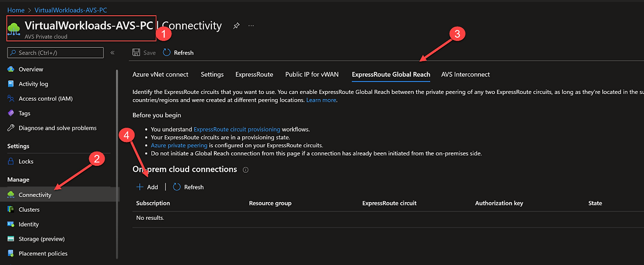Click the Locks padlock icon
Screen dimensions: 644x265
pos(11,161)
